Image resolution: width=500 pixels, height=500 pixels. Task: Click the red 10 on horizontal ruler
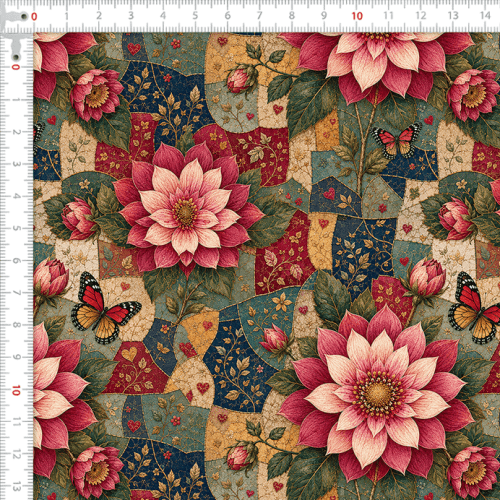click(x=357, y=16)
